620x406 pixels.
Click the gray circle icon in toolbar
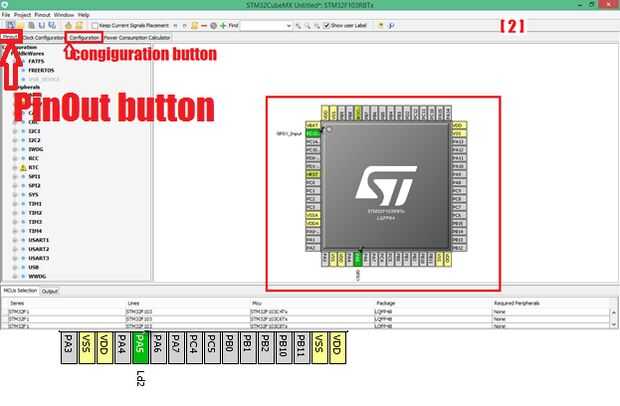pos(214,25)
